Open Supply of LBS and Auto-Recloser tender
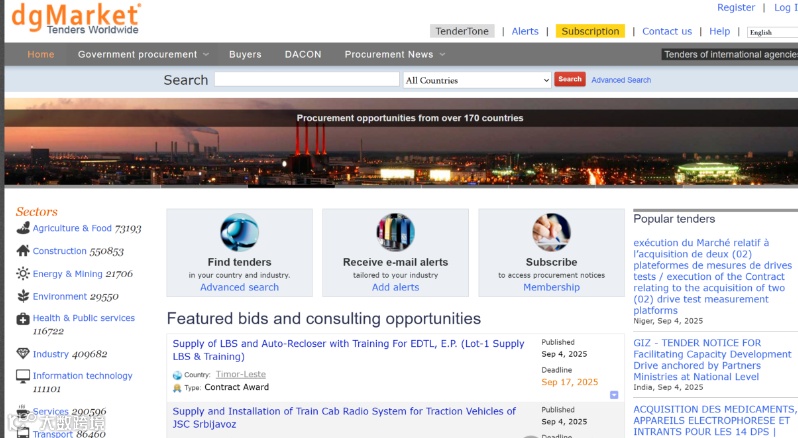This screenshot has height=438, width=798. pyautogui.click(x=348, y=350)
